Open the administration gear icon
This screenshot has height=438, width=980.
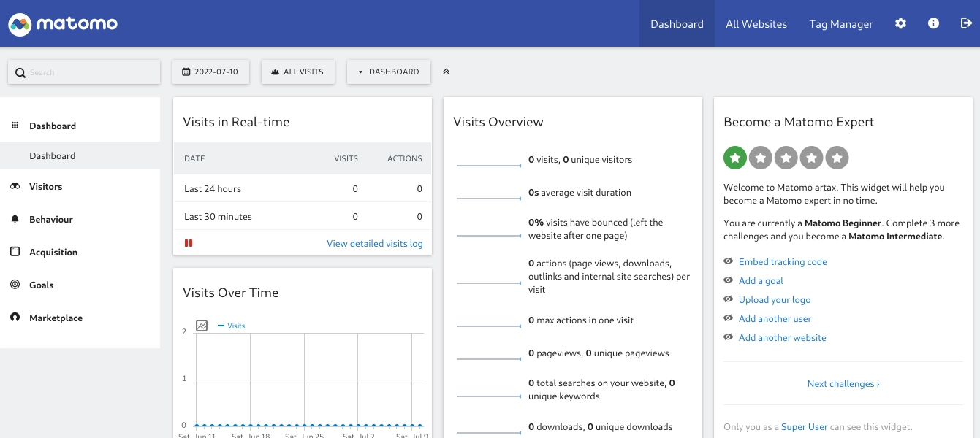[x=900, y=23]
